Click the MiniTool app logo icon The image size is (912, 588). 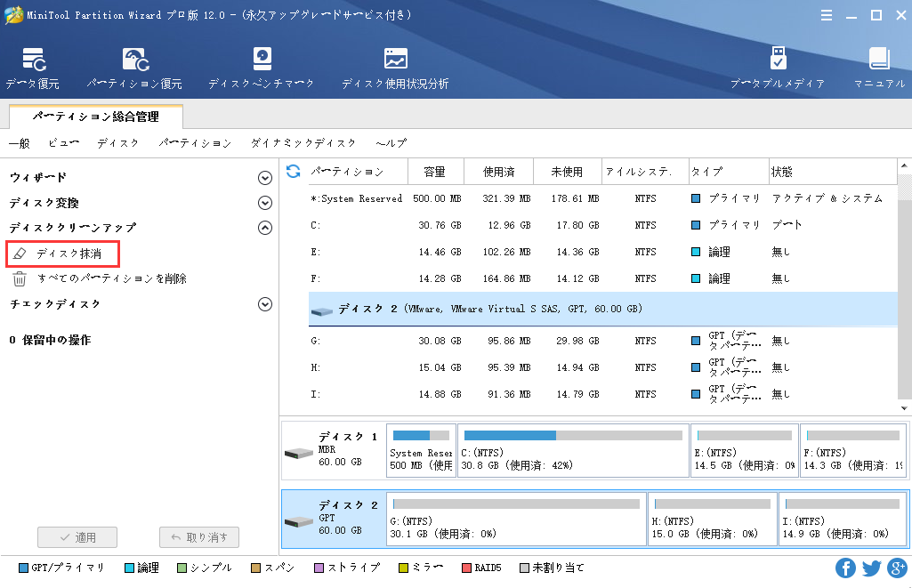13,15
